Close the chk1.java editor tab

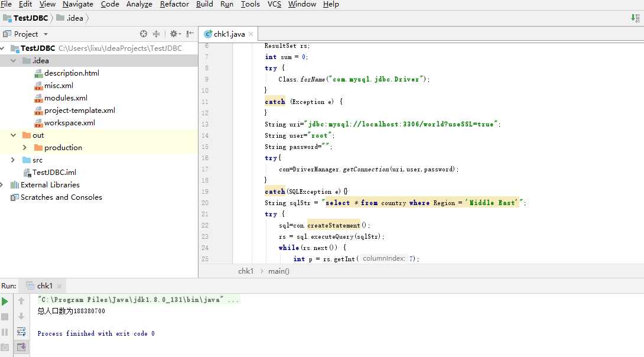[251, 34]
